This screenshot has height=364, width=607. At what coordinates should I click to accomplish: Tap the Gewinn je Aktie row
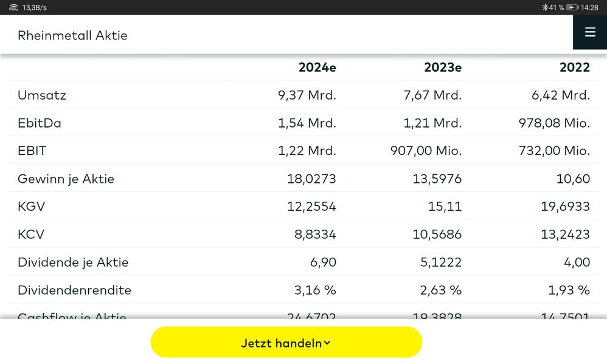click(66, 179)
